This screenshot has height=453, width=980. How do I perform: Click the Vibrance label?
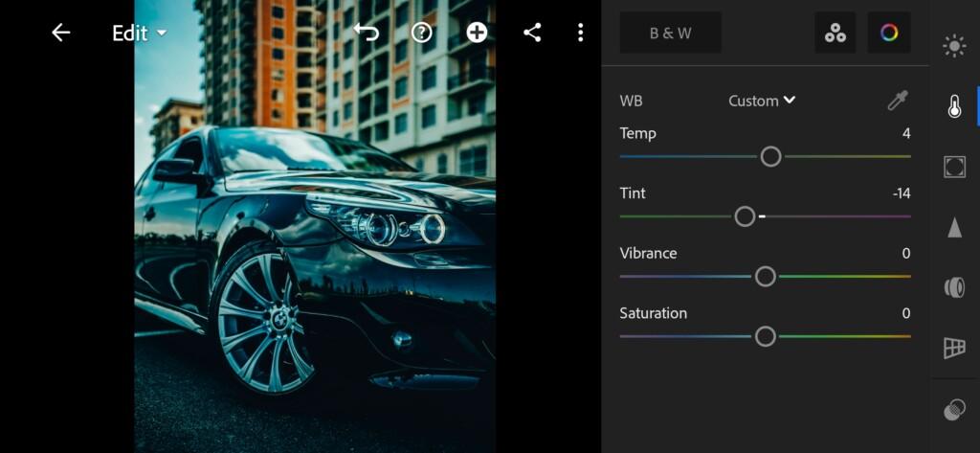tap(648, 254)
